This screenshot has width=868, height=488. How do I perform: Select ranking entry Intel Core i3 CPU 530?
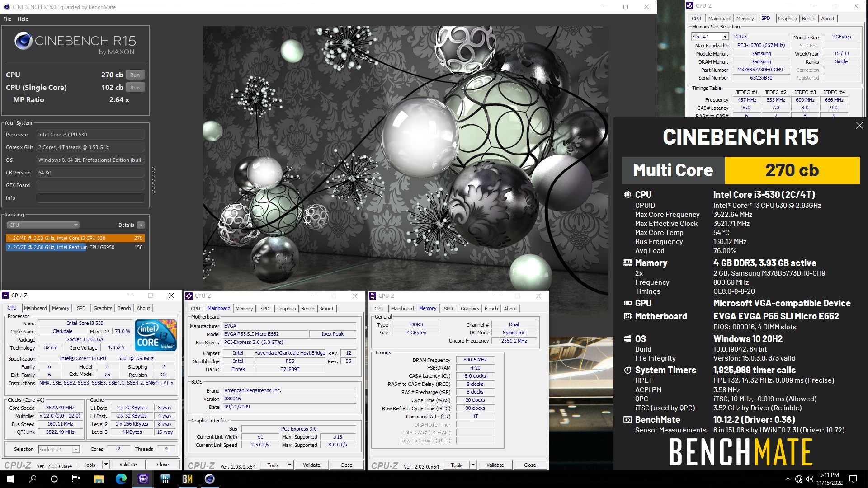(x=75, y=238)
